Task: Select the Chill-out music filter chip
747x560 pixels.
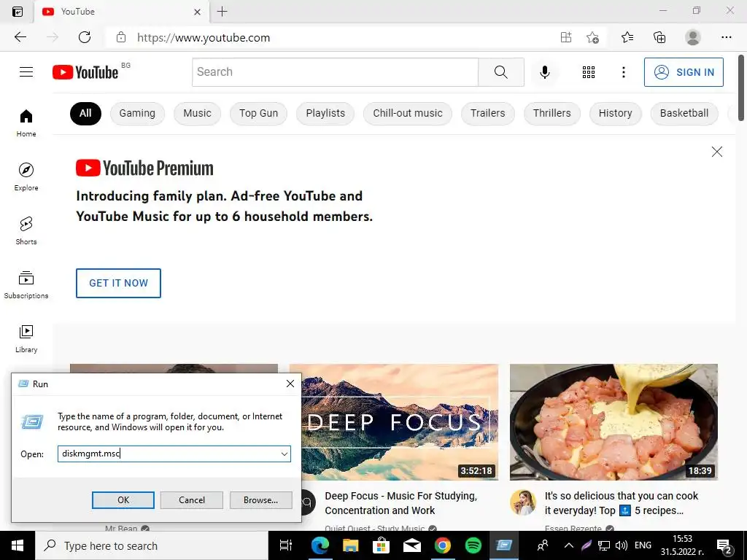Action: click(408, 113)
